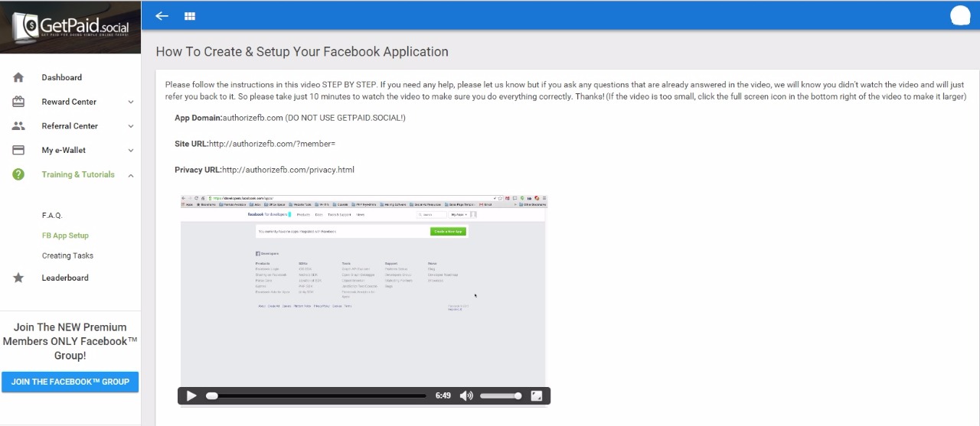The width and height of the screenshot is (980, 426).
Task: Go to the F.A.Q. page
Action: pyautogui.click(x=52, y=216)
